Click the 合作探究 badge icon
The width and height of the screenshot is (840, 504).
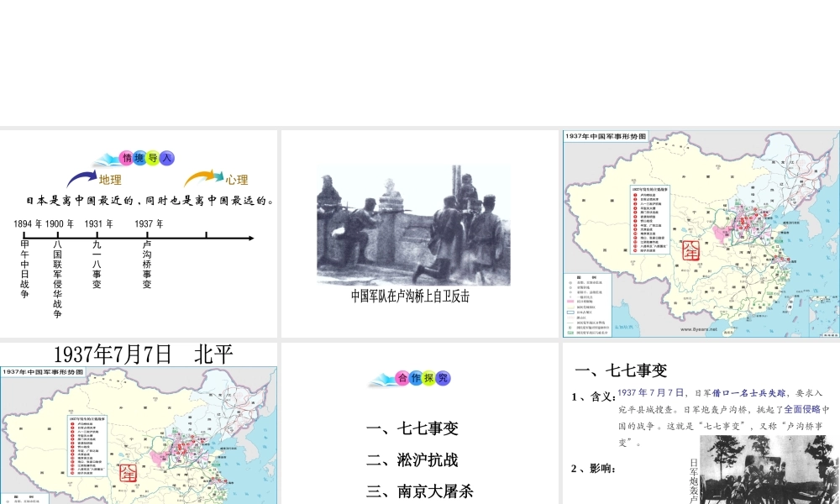pos(411,378)
